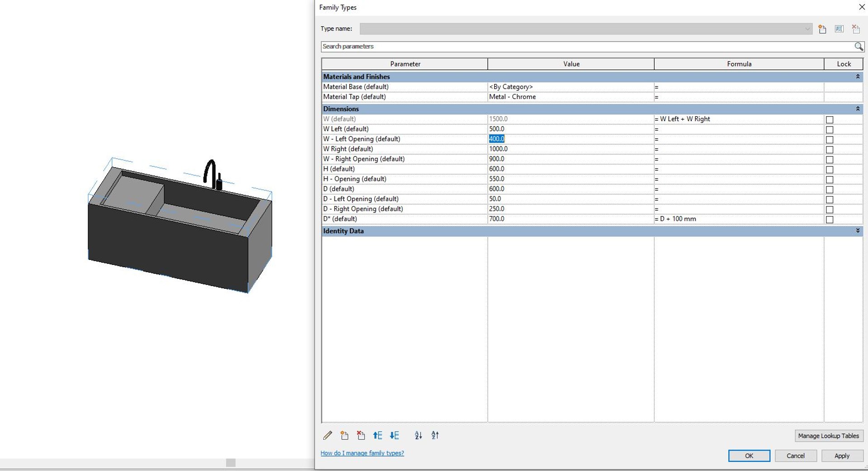This screenshot has width=868, height=471.
Task: Sort parameters in ascending order
Action: pos(419,435)
